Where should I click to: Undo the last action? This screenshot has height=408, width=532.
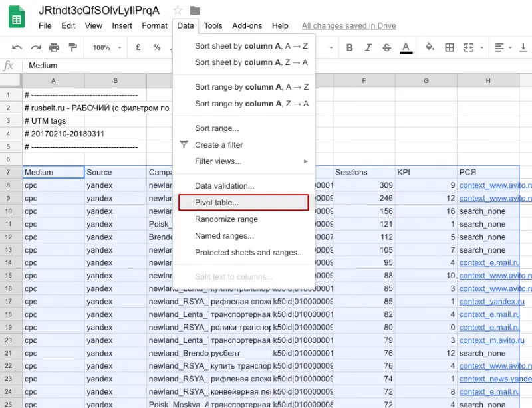point(17,47)
